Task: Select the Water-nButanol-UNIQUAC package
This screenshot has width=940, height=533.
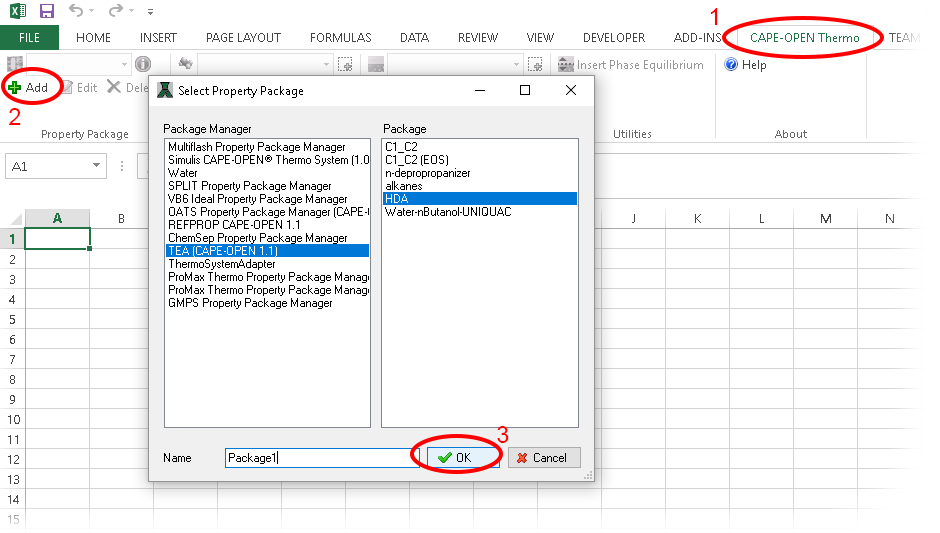Action: tap(480, 212)
